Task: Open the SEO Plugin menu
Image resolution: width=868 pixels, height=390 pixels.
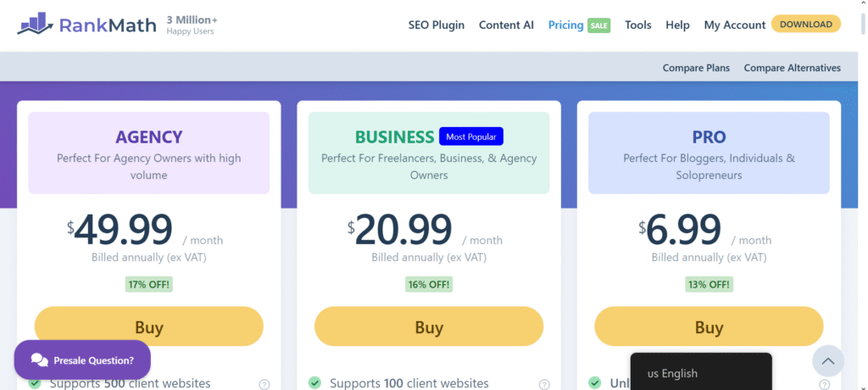Action: click(x=437, y=25)
